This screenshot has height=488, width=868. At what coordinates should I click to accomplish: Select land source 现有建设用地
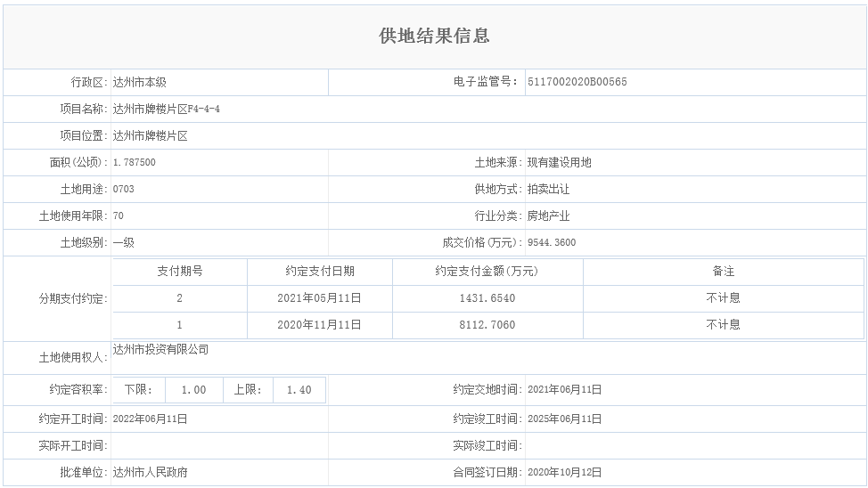point(559,162)
